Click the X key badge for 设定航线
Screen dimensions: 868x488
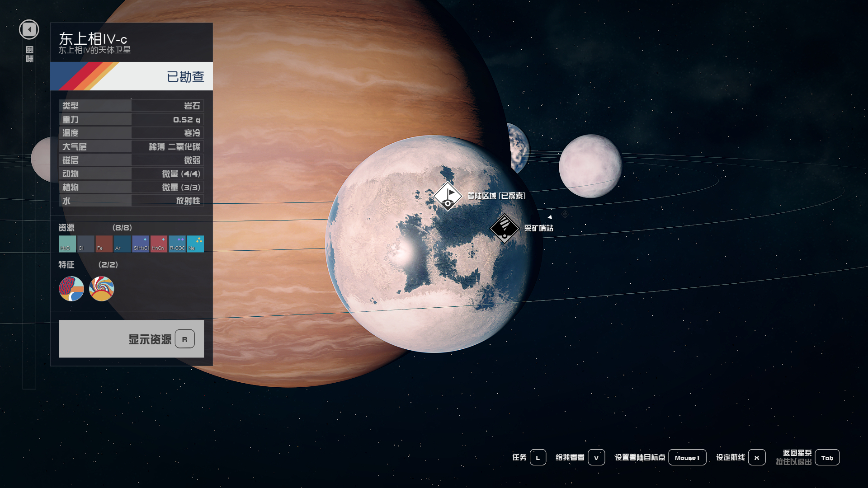[757, 457]
